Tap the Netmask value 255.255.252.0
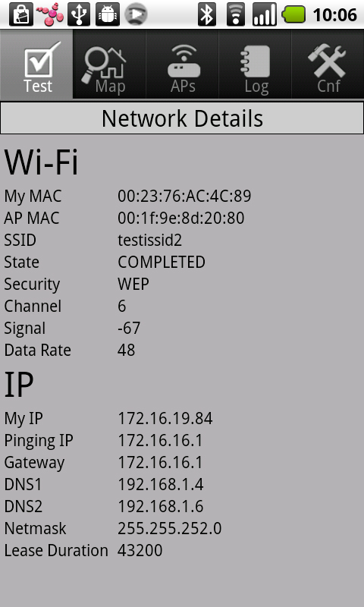 [169, 528]
